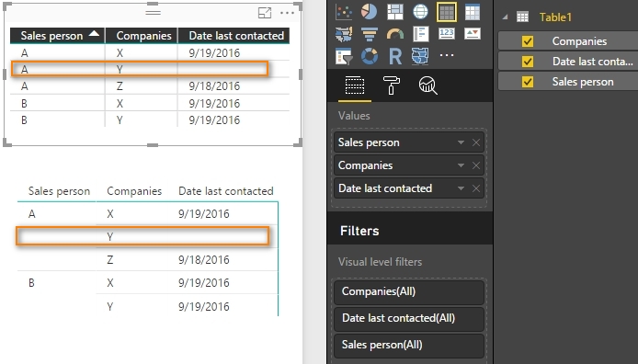The height and width of the screenshot is (364, 638).
Task: Click Companies header in lower table
Action: (x=134, y=191)
